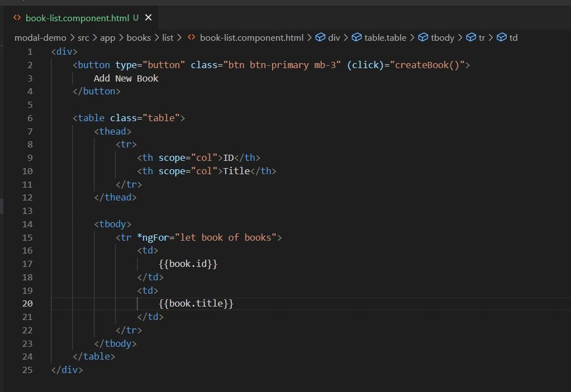The image size is (571, 392).
Task: Open the books breadcrumb folder dropdown
Action: click(x=139, y=37)
